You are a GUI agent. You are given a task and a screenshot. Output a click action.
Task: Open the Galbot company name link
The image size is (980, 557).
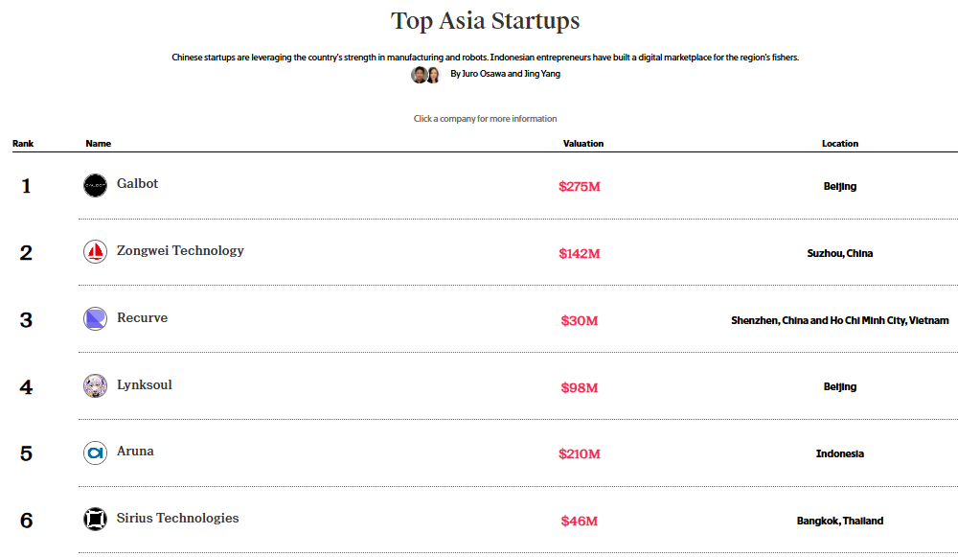(x=137, y=184)
